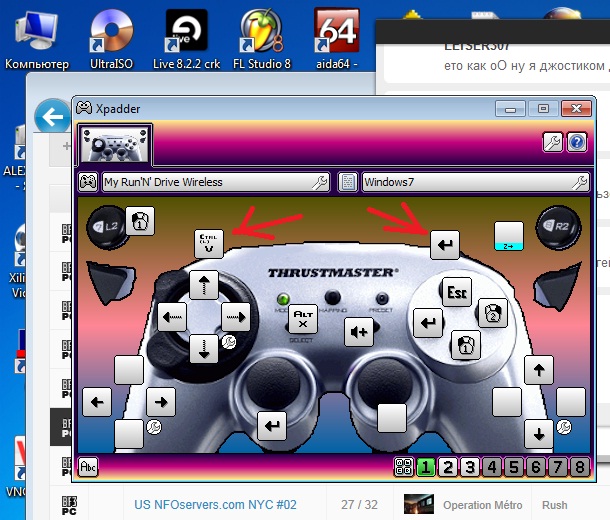Click the d-pad down arrow assignment

coord(204,349)
